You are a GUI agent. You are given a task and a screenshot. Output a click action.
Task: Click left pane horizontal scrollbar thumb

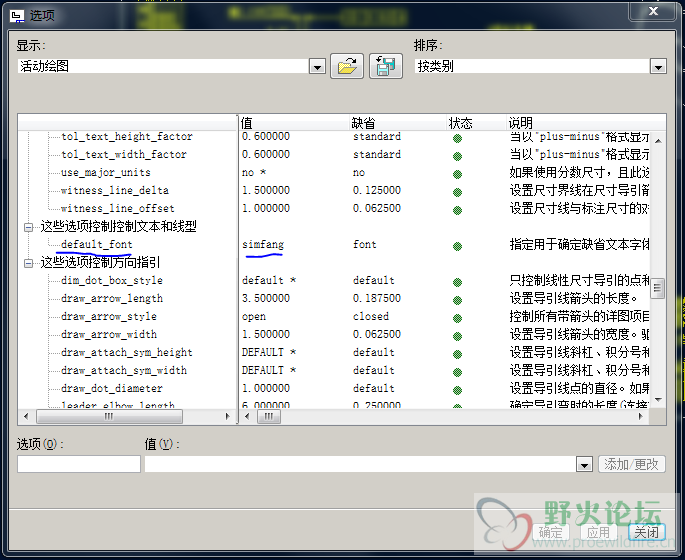coord(109,416)
